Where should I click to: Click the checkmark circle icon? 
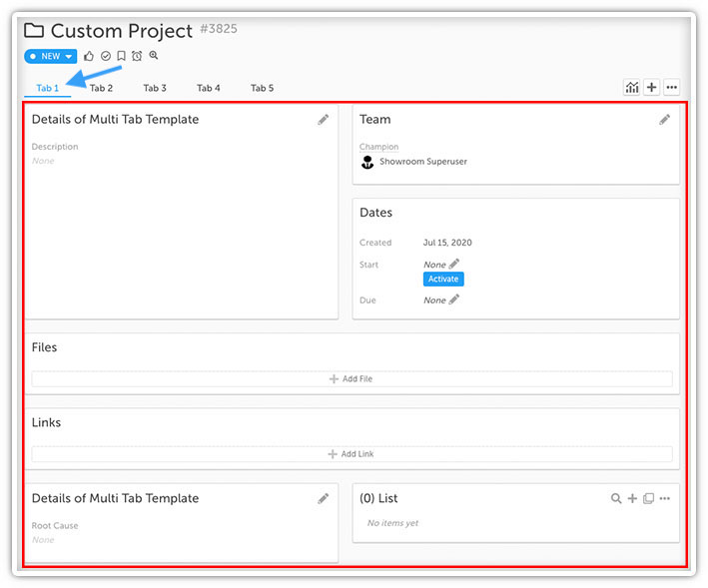(x=105, y=57)
